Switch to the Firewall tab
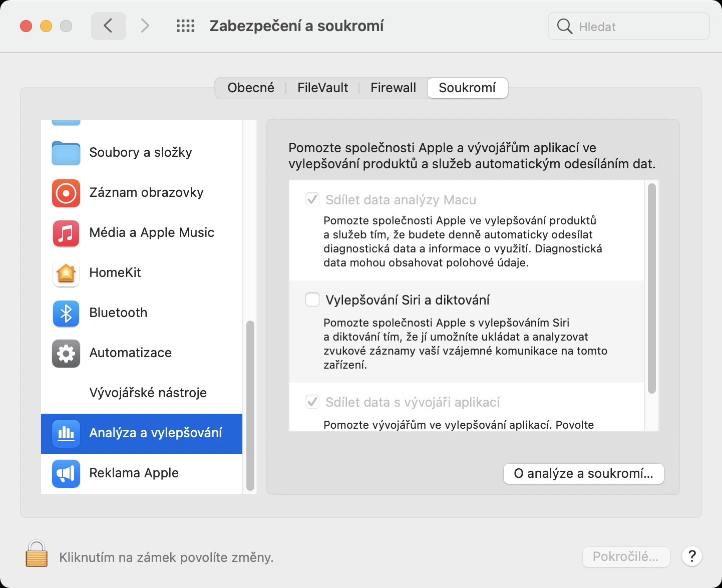This screenshot has width=722, height=588. pyautogui.click(x=393, y=88)
